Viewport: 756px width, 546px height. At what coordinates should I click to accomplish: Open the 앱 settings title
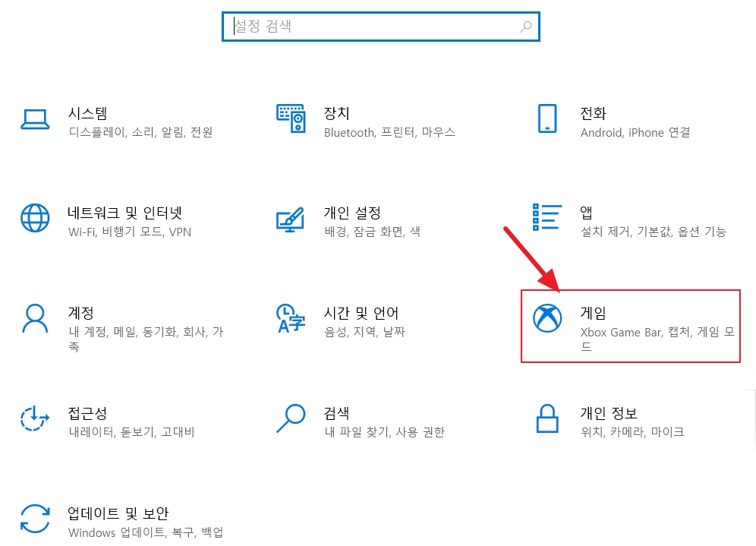(x=586, y=213)
